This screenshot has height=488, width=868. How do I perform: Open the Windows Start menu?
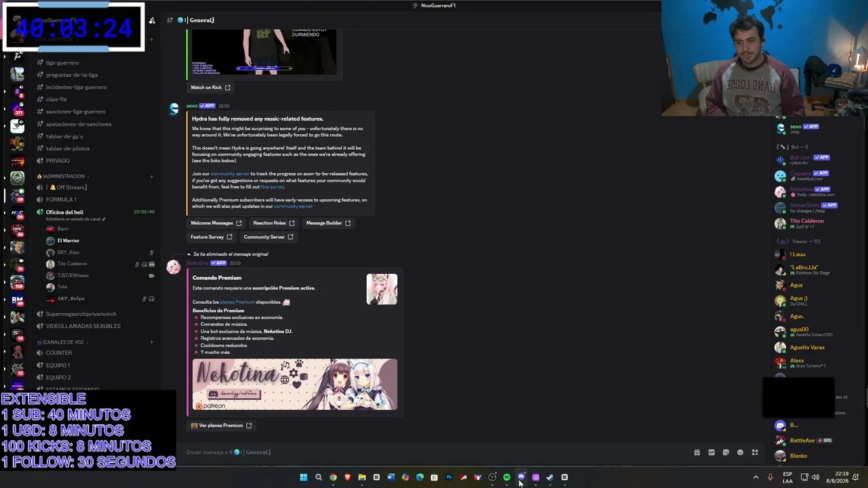coord(303,477)
